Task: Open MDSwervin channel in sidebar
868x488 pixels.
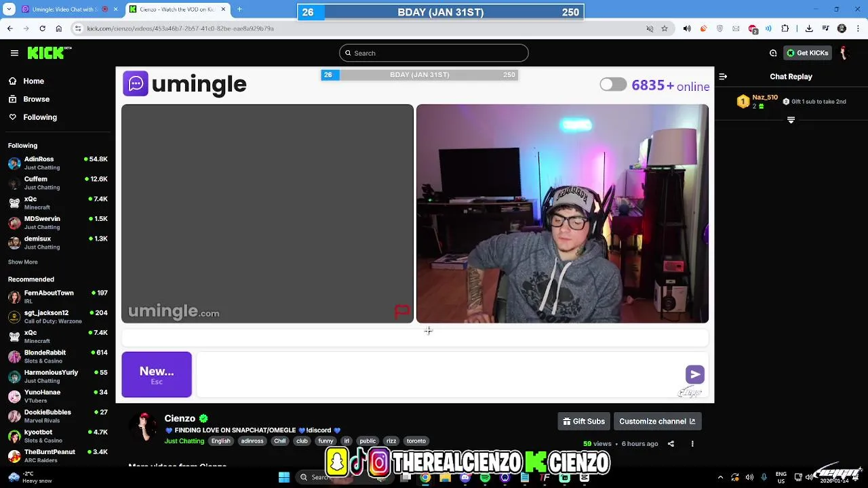Action: (x=58, y=222)
